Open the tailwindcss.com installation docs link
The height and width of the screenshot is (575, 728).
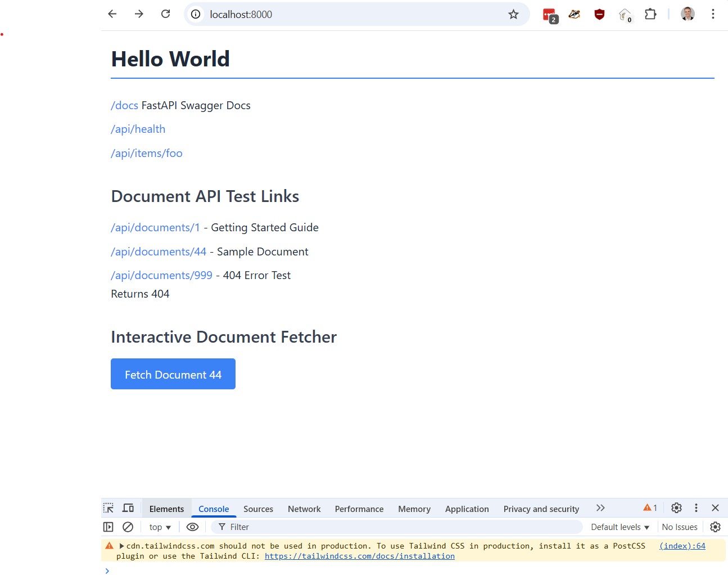click(x=360, y=556)
